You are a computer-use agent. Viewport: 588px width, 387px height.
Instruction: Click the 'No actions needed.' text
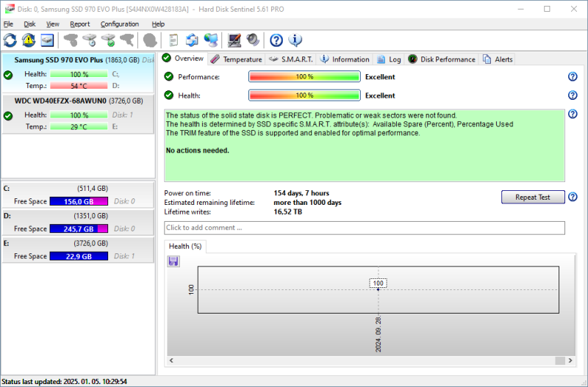198,151
